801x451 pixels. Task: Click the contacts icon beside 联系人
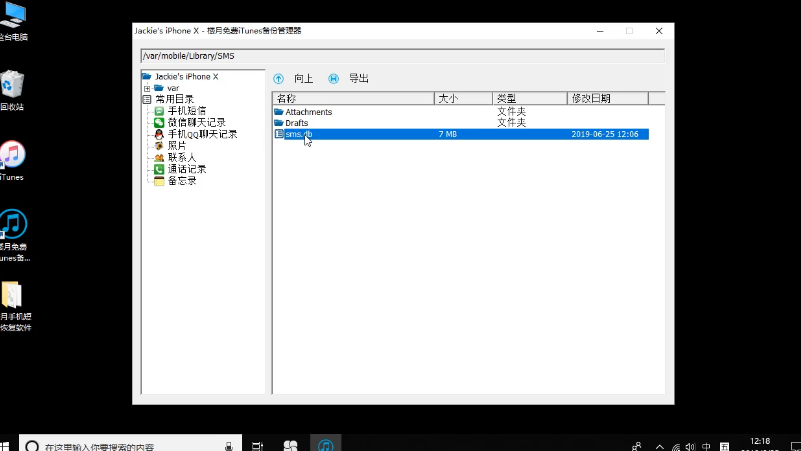[159, 158]
